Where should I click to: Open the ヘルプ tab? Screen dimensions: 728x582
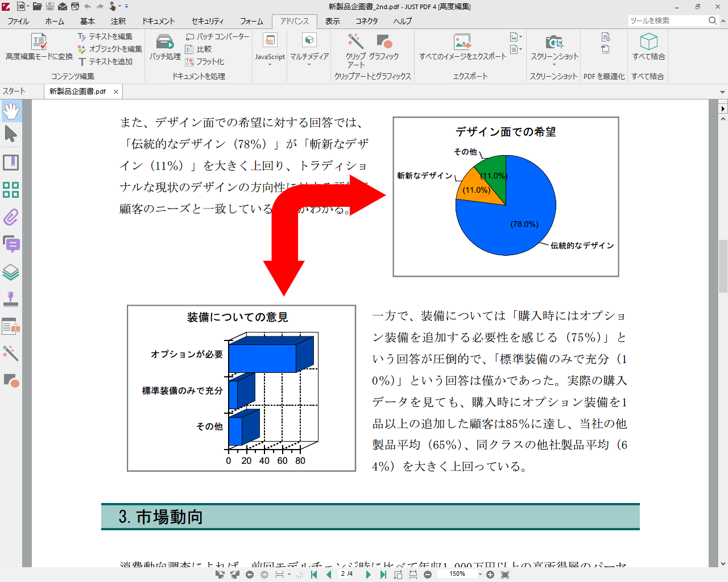[x=403, y=21]
